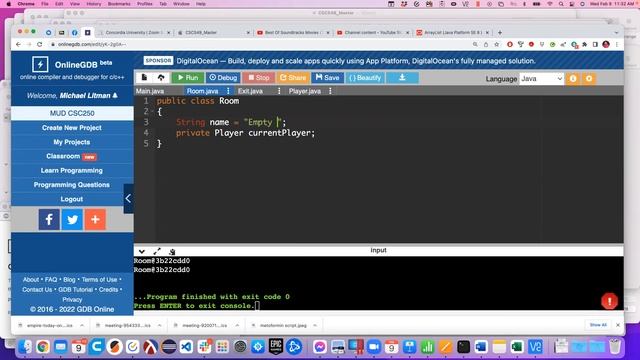This screenshot has height=360, width=640.
Task: Select the Room.java tab
Action: 202,91
